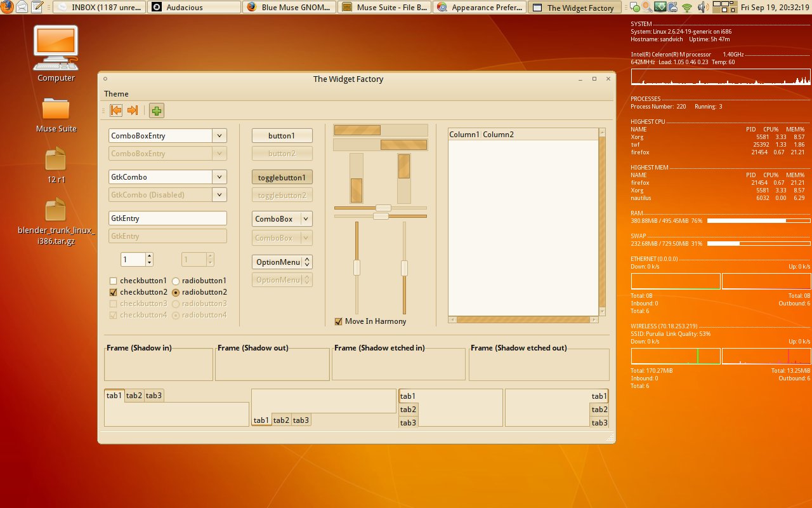This screenshot has width=812, height=508.
Task: Select radiobutton1
Action: point(176,281)
